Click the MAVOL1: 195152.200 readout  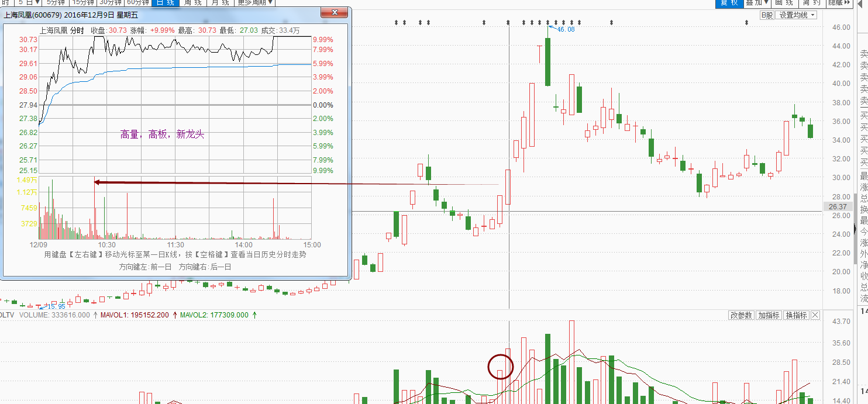(x=135, y=315)
